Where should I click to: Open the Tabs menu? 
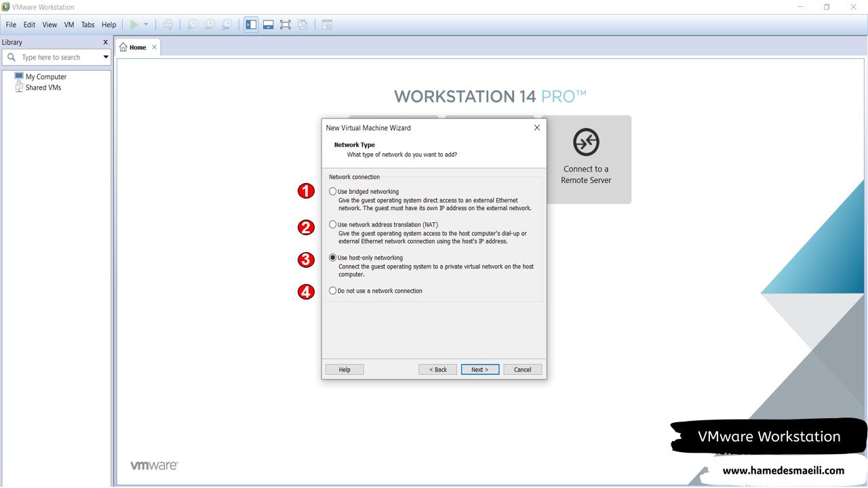(88, 24)
